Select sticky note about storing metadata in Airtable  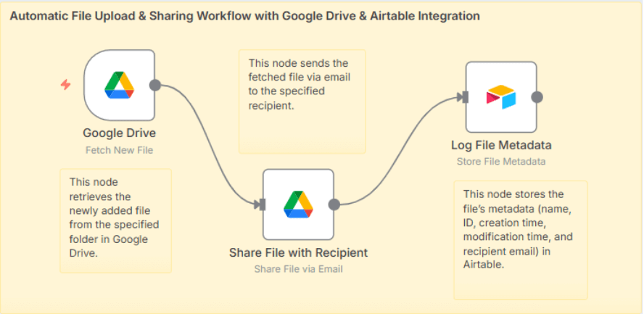521,240
